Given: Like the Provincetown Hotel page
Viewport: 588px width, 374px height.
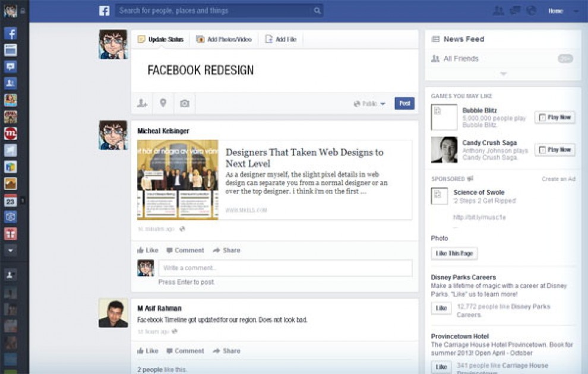Looking at the screenshot, I should [x=441, y=367].
